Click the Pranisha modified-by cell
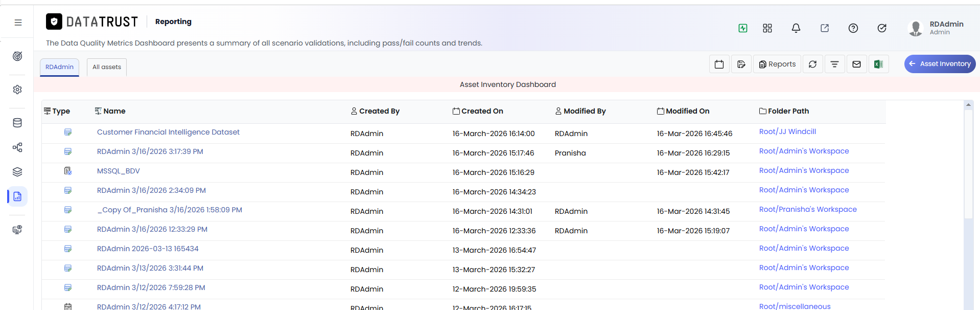This screenshot has width=980, height=310. click(570, 153)
